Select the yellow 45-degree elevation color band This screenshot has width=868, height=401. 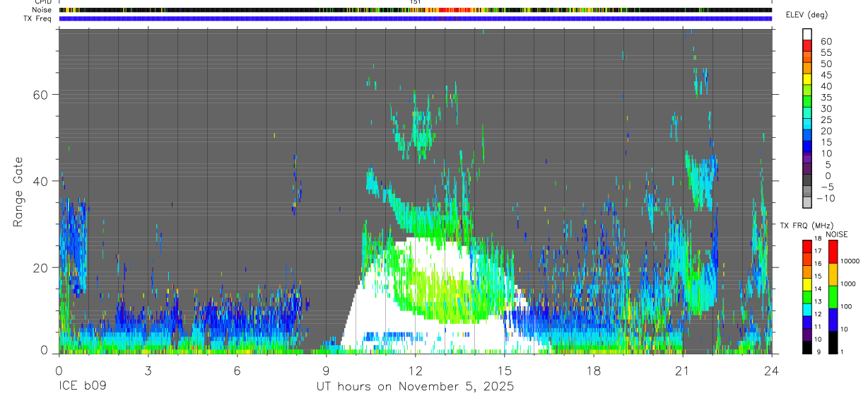[807, 78]
